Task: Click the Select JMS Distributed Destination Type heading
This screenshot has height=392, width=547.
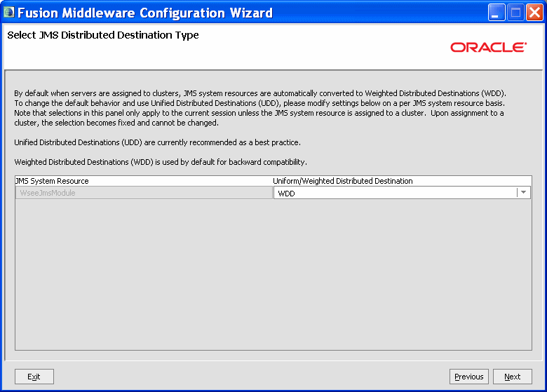Action: point(103,35)
